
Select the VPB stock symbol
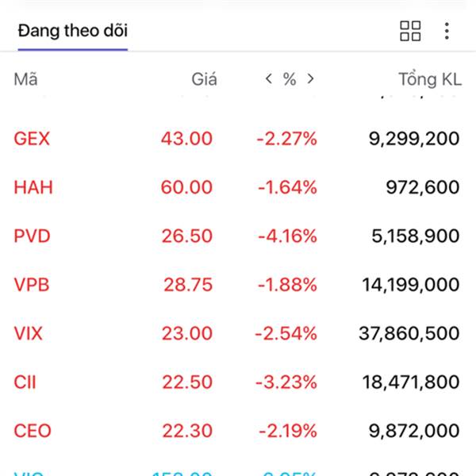[x=32, y=285]
